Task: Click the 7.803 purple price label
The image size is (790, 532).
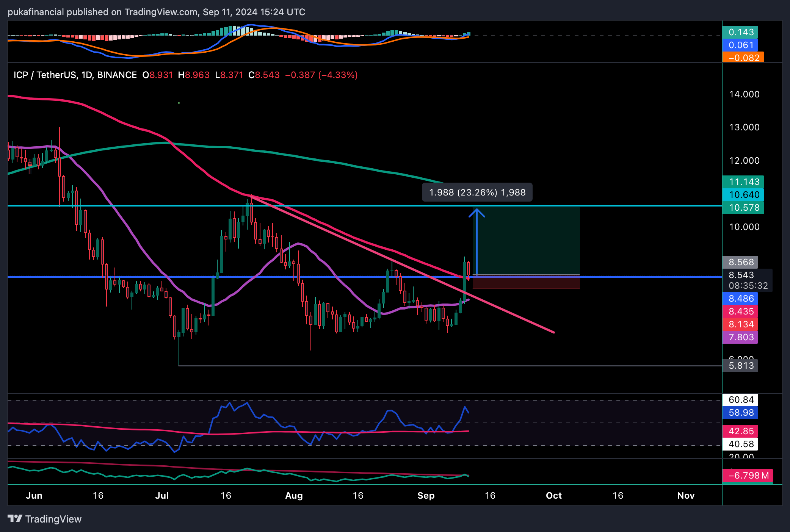Action: tap(740, 337)
